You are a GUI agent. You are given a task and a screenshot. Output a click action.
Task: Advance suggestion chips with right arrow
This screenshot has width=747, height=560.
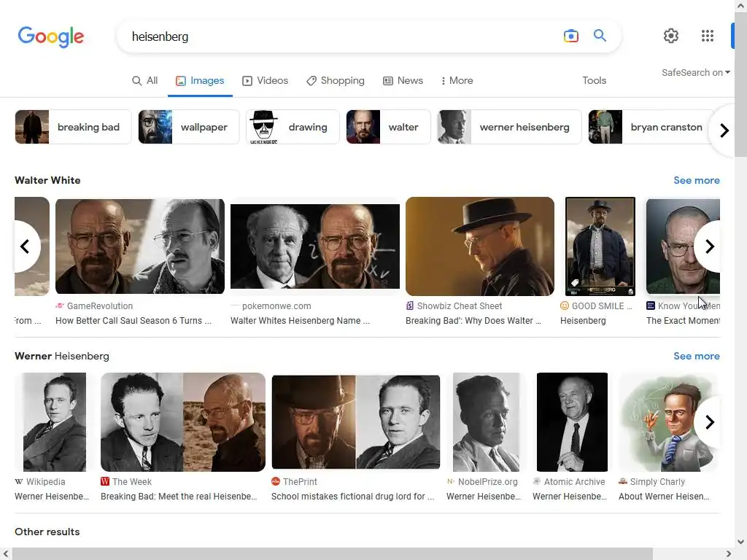(724, 130)
